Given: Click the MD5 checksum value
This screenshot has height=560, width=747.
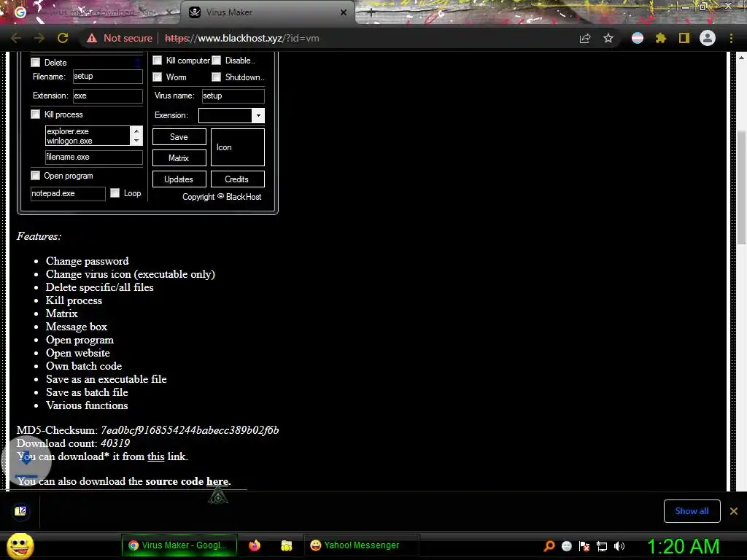Looking at the screenshot, I should (x=190, y=430).
